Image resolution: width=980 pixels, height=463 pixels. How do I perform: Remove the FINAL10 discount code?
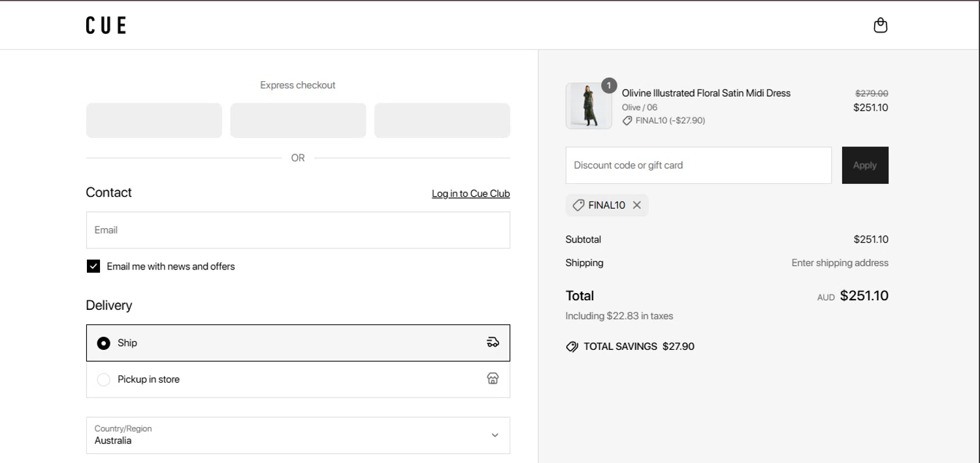pos(636,205)
